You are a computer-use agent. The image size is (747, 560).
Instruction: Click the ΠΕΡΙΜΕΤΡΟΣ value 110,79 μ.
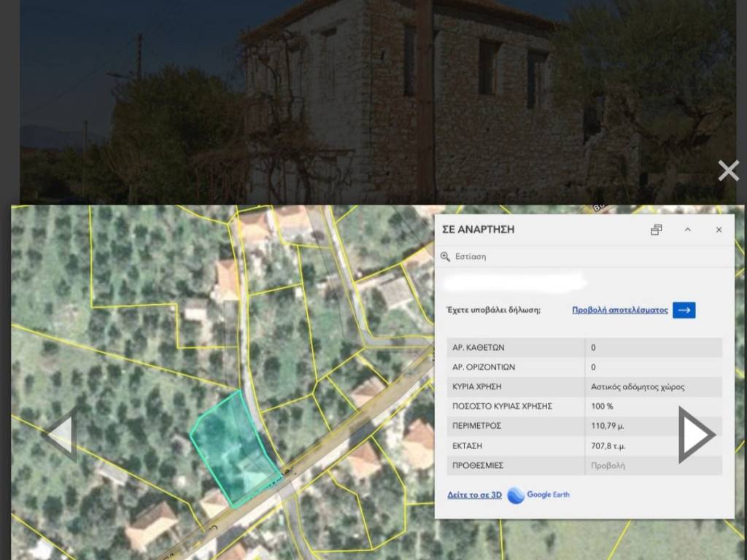coord(608,426)
